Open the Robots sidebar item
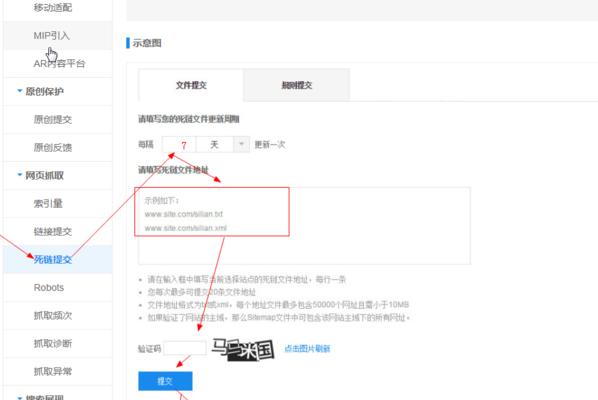Image resolution: width=598 pixels, height=400 pixels. [x=49, y=288]
